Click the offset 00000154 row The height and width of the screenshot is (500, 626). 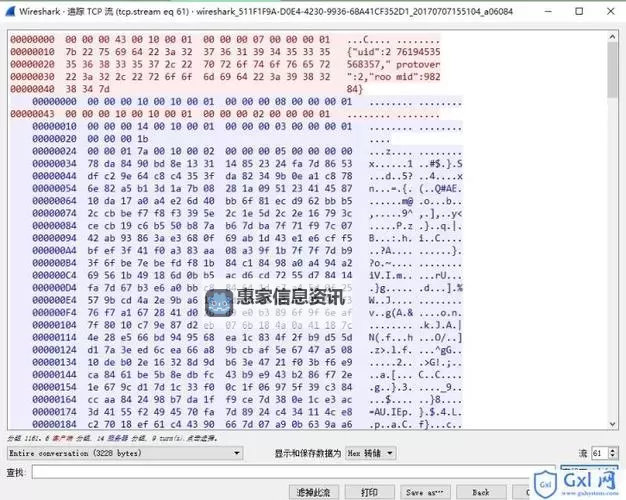coord(247,387)
